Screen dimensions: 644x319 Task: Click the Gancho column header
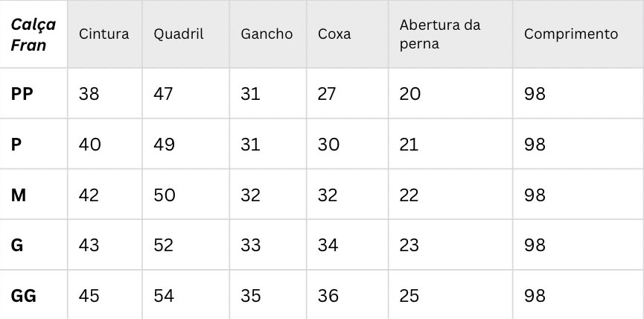pos(267,34)
